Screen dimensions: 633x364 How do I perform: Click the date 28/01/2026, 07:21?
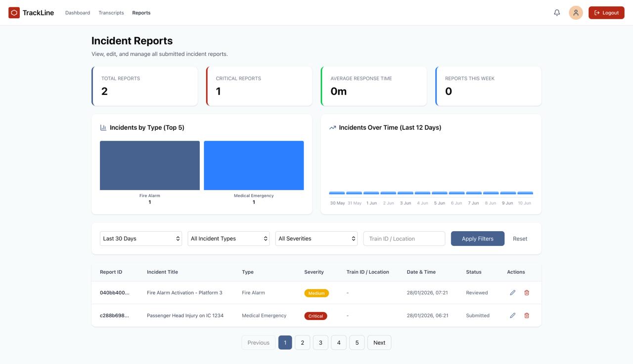(x=427, y=292)
